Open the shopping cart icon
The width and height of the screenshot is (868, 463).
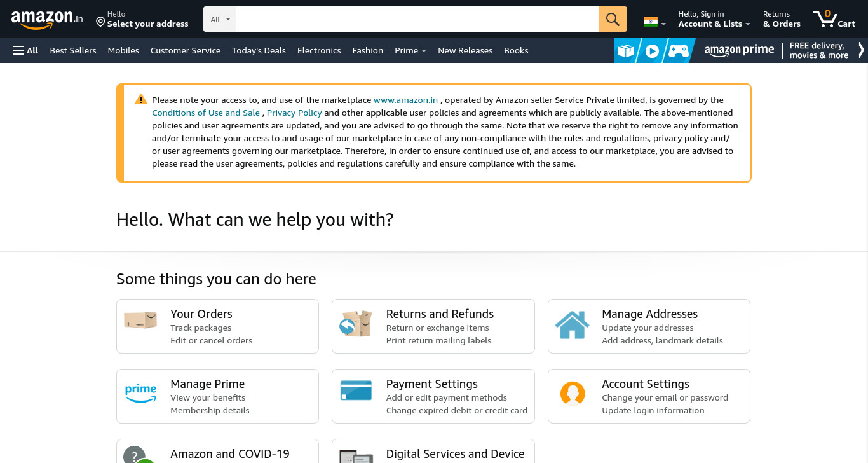(825, 19)
